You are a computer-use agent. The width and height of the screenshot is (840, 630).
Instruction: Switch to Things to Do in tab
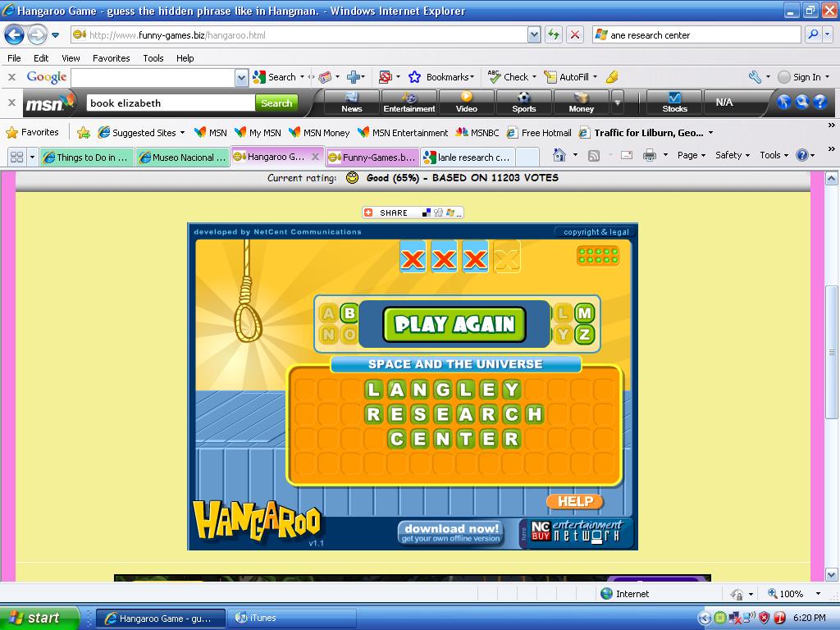(x=86, y=157)
